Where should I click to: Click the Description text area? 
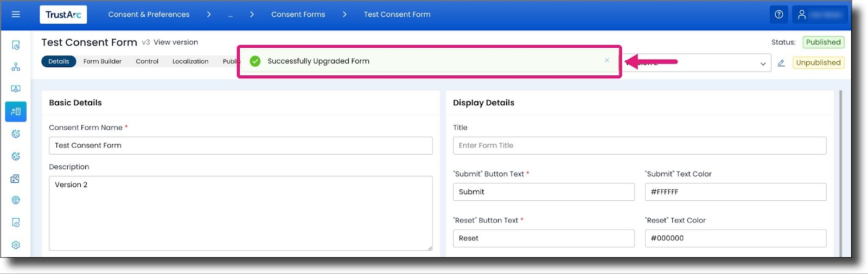(x=241, y=213)
